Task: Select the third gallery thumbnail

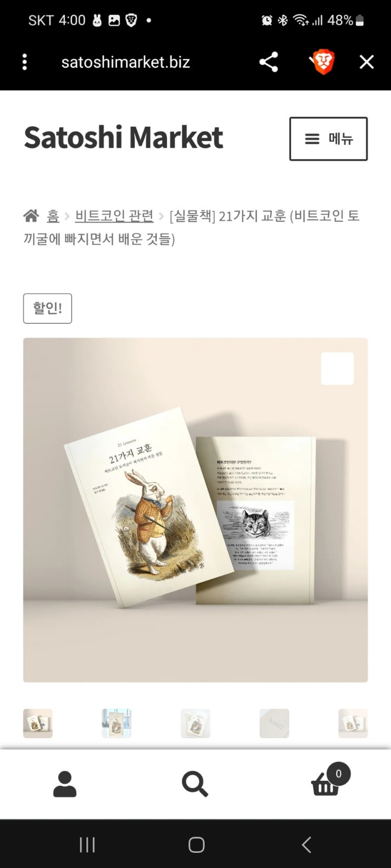Action: (195, 723)
